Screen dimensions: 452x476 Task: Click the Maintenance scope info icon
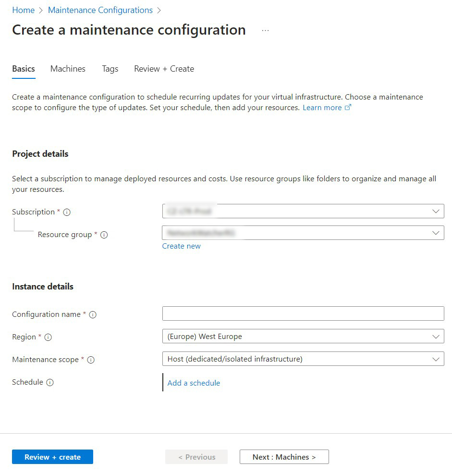tap(91, 360)
